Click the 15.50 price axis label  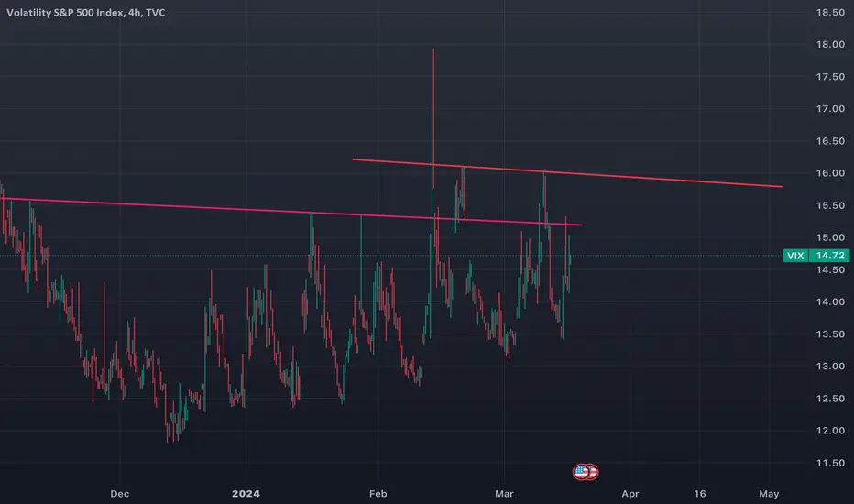(x=830, y=205)
